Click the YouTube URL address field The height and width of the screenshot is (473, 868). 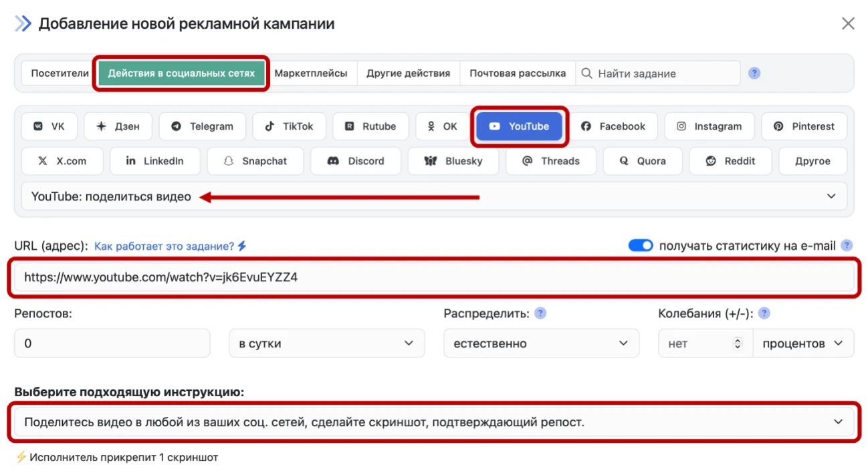(x=433, y=277)
